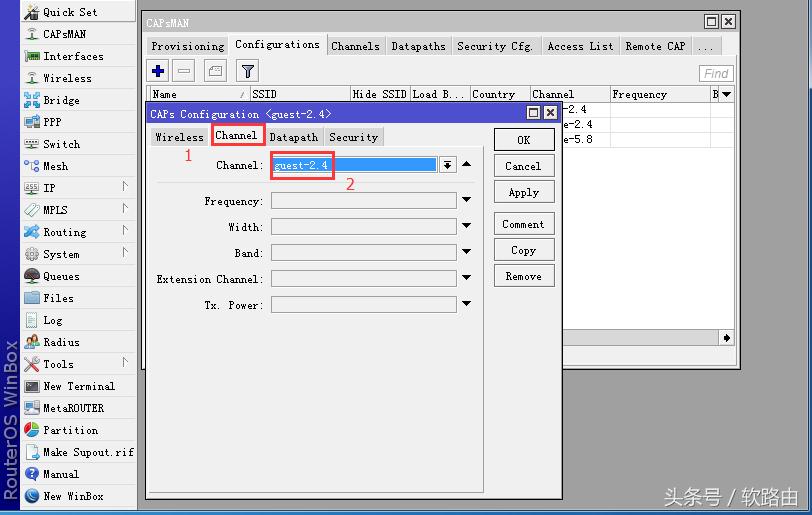
Task: Open the Channel dropdown list arrow
Action: tap(447, 165)
